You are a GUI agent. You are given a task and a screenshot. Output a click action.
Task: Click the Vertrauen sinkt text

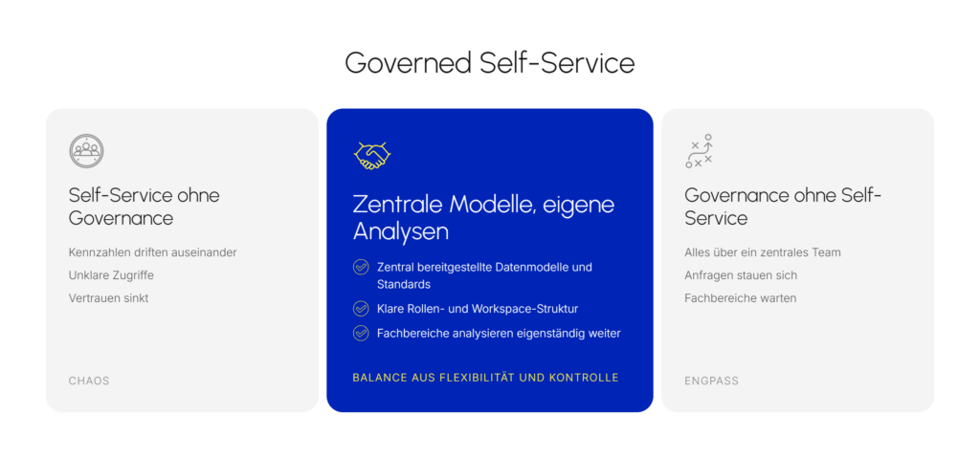pos(109,298)
